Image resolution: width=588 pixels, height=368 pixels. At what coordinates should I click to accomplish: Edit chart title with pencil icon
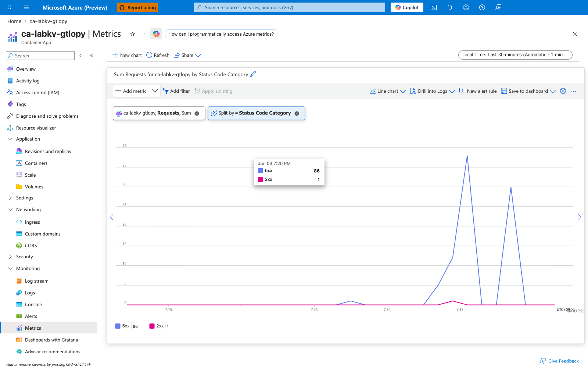(253, 74)
